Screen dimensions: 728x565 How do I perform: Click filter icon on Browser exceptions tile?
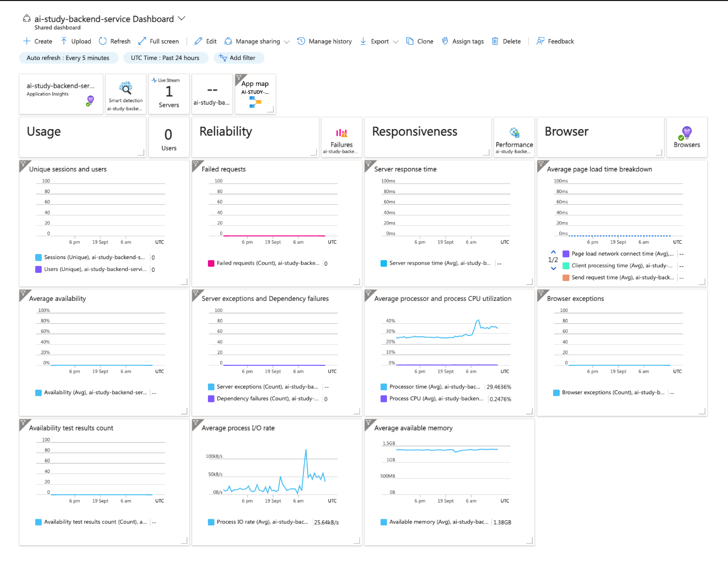(541, 294)
